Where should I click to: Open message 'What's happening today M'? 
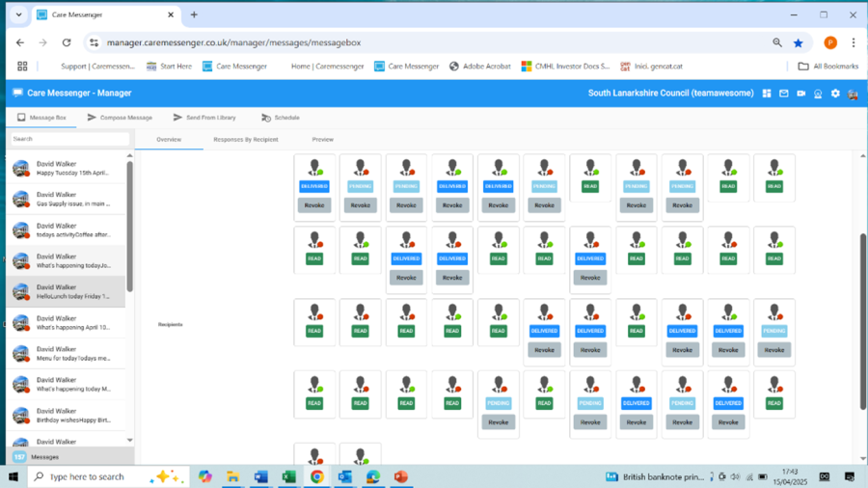tap(66, 384)
